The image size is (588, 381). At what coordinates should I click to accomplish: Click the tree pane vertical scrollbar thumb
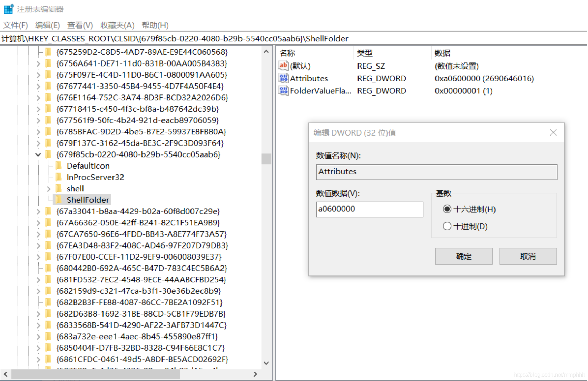[x=266, y=159]
